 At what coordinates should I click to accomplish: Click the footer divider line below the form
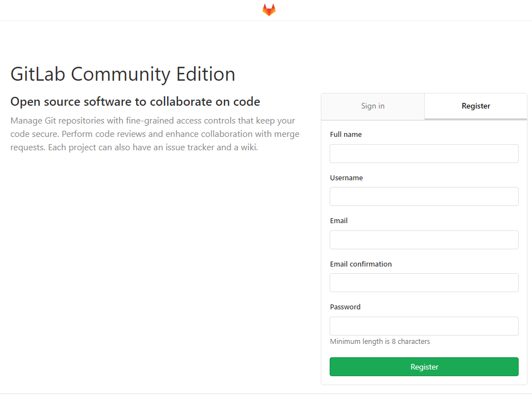tap(266, 394)
